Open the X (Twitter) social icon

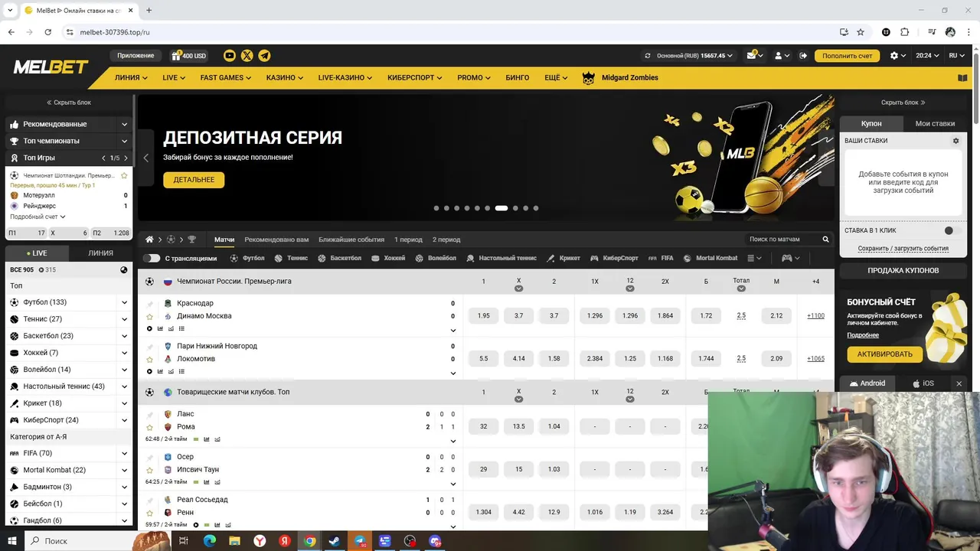pyautogui.click(x=247, y=55)
